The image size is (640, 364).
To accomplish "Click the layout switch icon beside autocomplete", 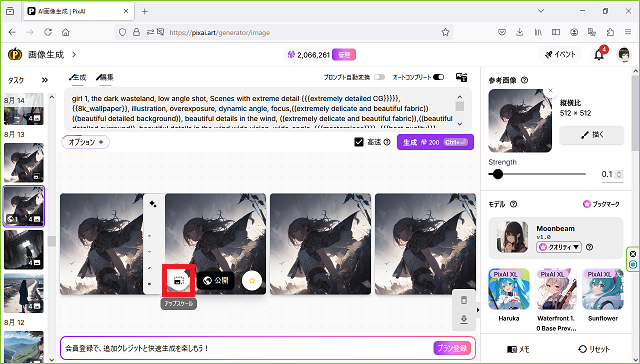I will coord(462,77).
